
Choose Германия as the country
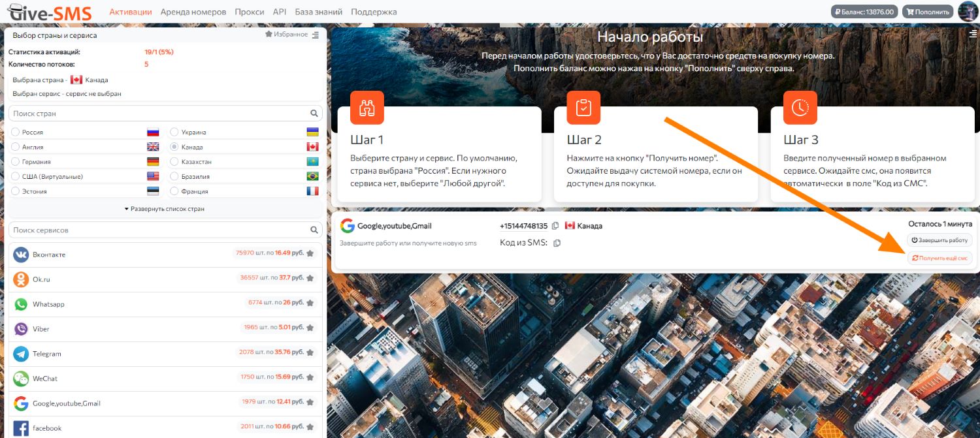coord(16,162)
